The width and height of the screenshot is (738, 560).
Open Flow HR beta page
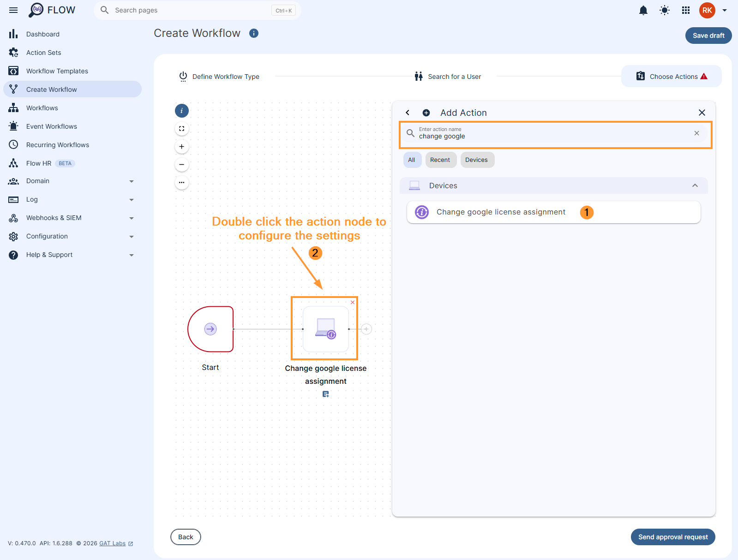pyautogui.click(x=72, y=163)
